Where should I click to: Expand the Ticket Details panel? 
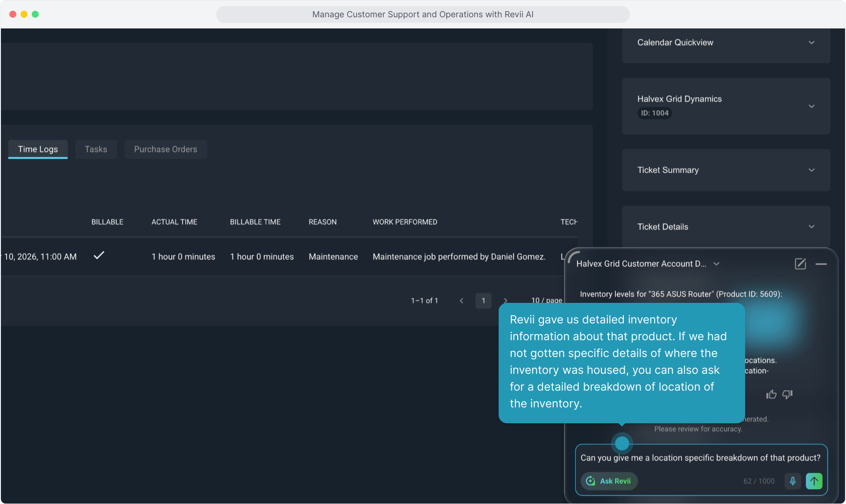click(726, 227)
